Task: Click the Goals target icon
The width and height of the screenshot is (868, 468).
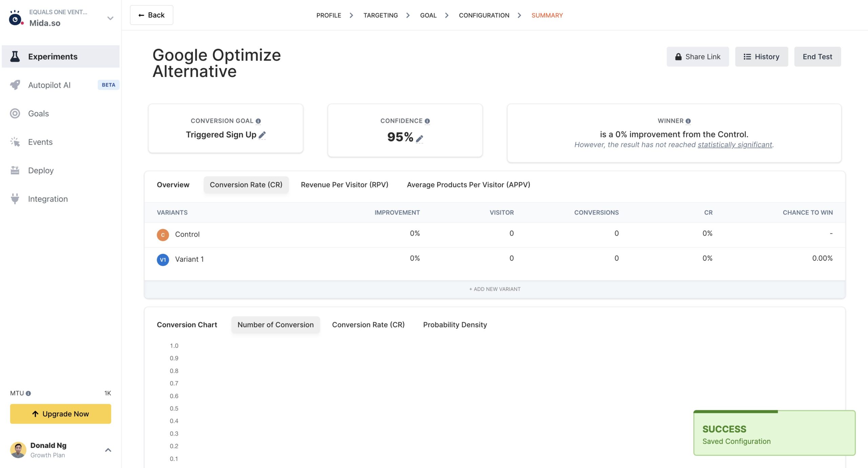Action: pyautogui.click(x=15, y=113)
